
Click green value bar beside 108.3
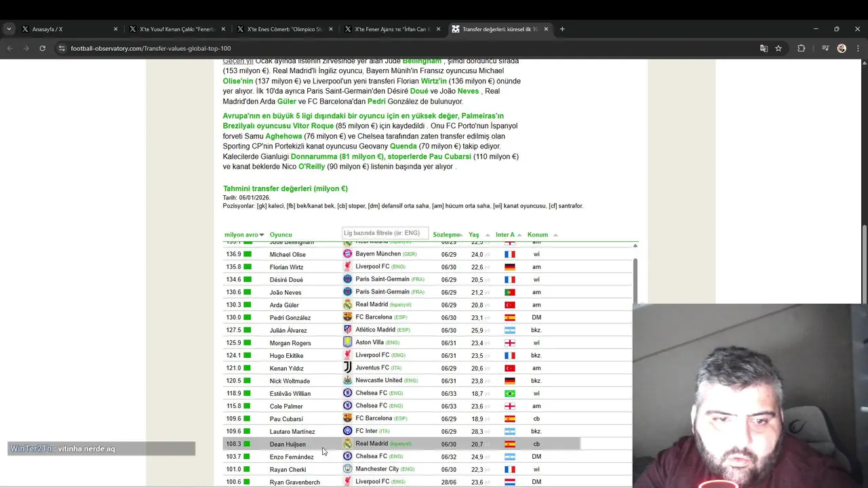(x=248, y=444)
